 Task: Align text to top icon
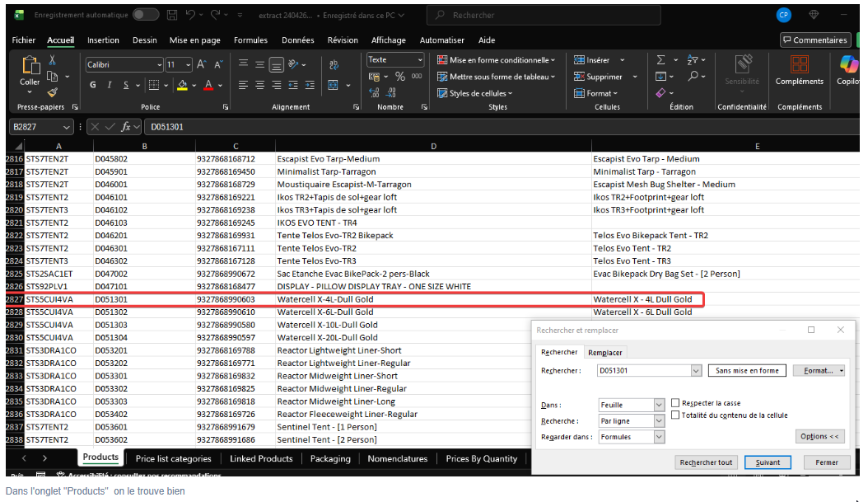pyautogui.click(x=243, y=64)
